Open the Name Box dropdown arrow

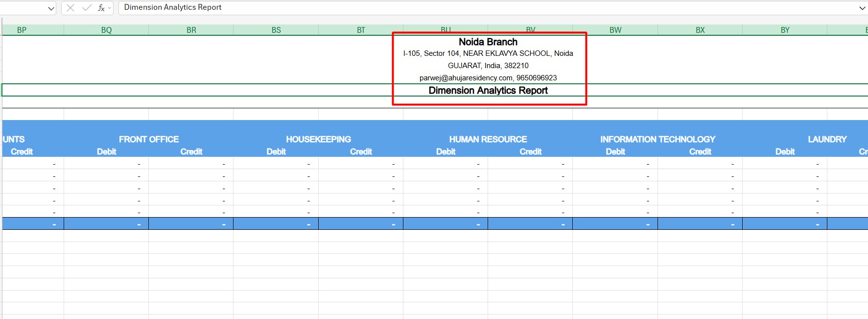point(51,8)
